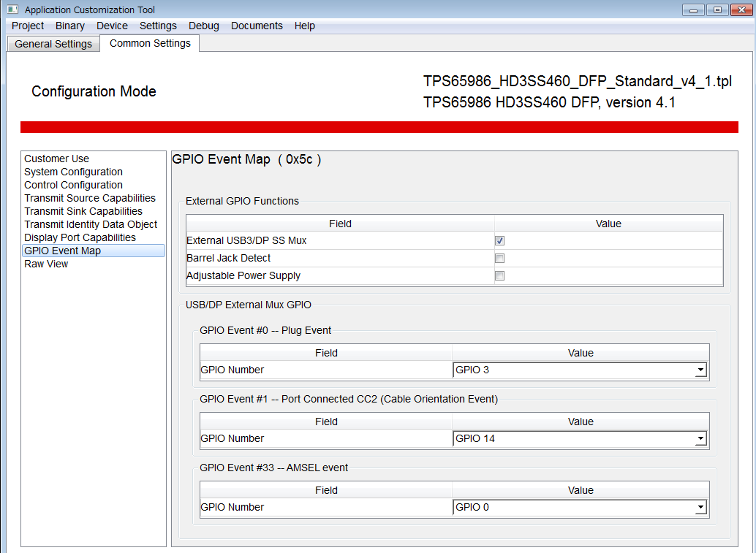This screenshot has width=756, height=553.
Task: Click the Field header in Plug Event table
Action: pos(326,353)
